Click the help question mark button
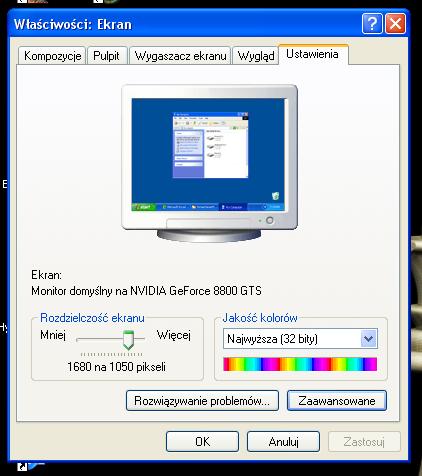 point(372,24)
